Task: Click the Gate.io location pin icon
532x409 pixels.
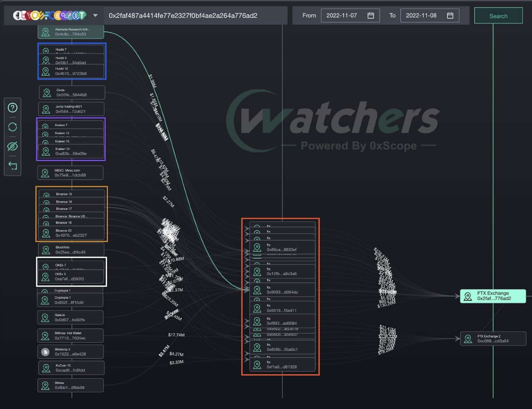Action: coord(45,318)
